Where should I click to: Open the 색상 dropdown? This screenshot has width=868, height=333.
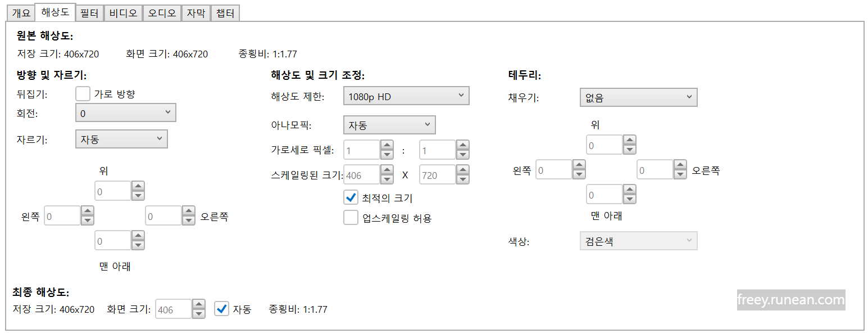tap(638, 240)
